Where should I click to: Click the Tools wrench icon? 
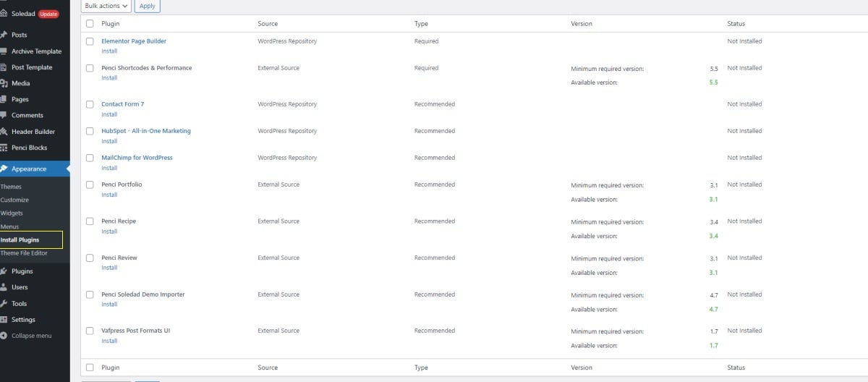pos(4,304)
